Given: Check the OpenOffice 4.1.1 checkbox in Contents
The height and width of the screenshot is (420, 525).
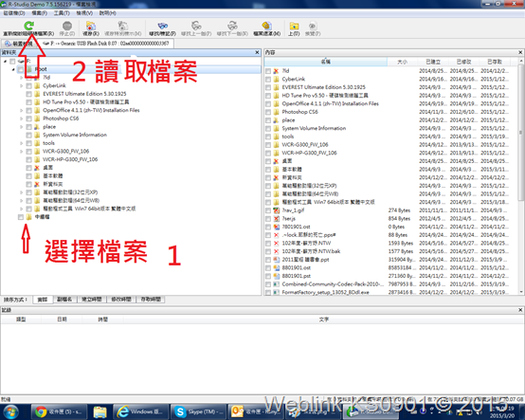Looking at the screenshot, I should [268, 104].
